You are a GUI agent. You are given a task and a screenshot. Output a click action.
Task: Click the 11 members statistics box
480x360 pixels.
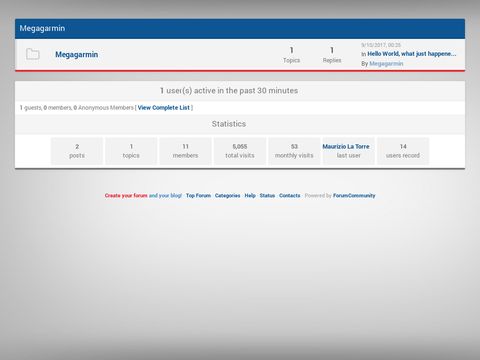pyautogui.click(x=186, y=151)
